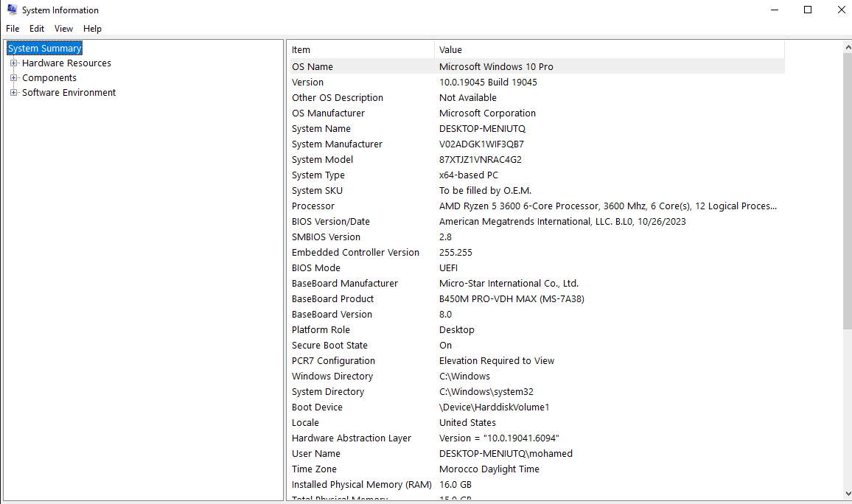Image resolution: width=852 pixels, height=504 pixels.
Task: Click the Secure Boot State item
Action: (329, 346)
